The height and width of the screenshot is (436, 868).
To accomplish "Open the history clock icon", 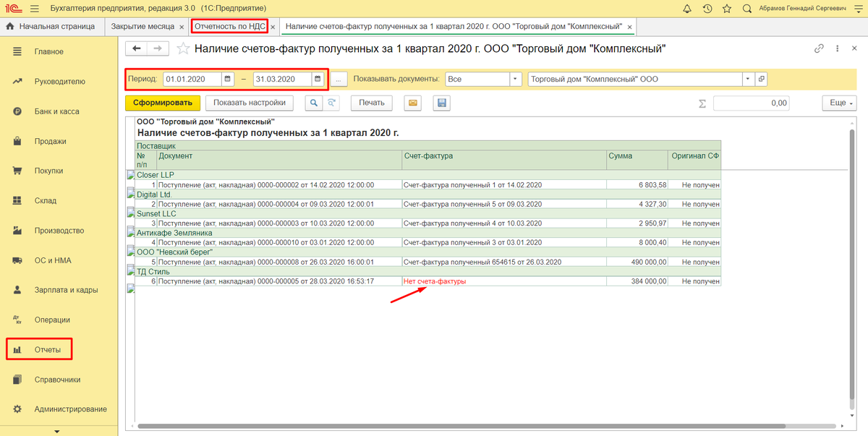I will click(707, 9).
